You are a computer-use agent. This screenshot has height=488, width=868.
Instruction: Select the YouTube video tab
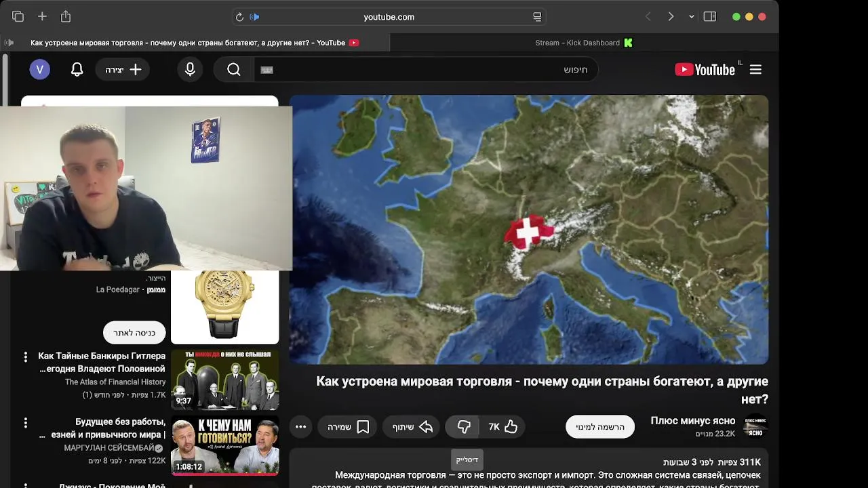pyautogui.click(x=195, y=43)
